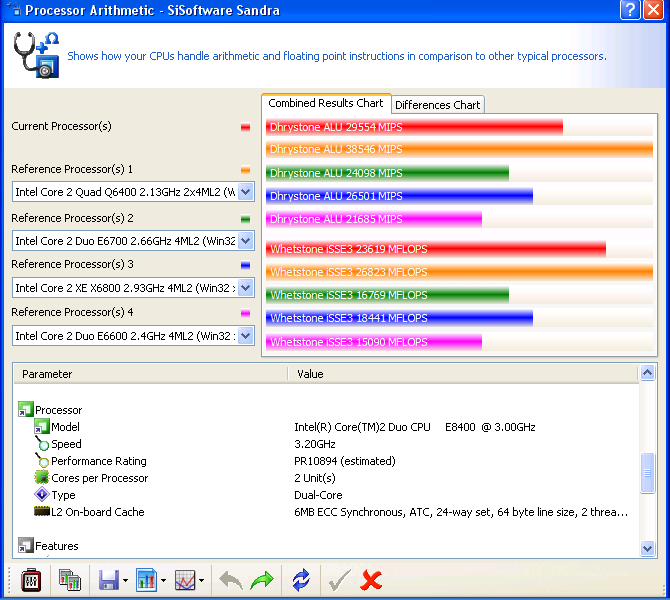Open the bar chart icon dropdown arrow
The image size is (670, 600).
[163, 580]
